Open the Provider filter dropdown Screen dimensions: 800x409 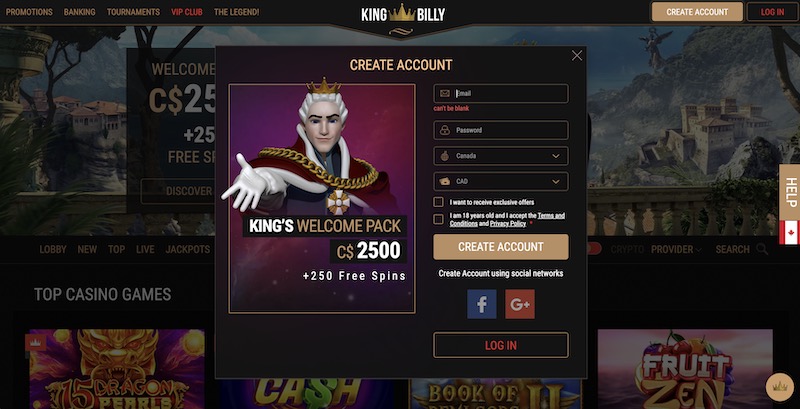(x=676, y=249)
